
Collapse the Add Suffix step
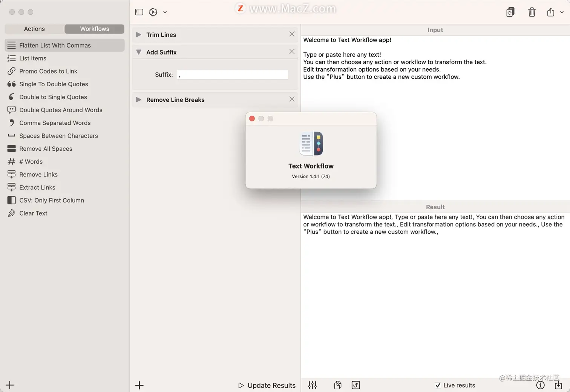(x=139, y=52)
